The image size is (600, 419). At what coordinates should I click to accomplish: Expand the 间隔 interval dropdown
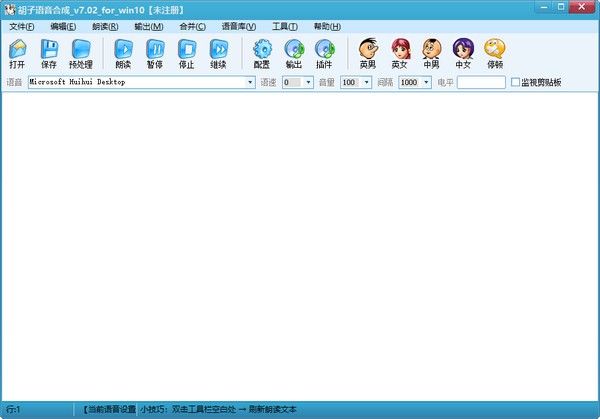coord(424,83)
